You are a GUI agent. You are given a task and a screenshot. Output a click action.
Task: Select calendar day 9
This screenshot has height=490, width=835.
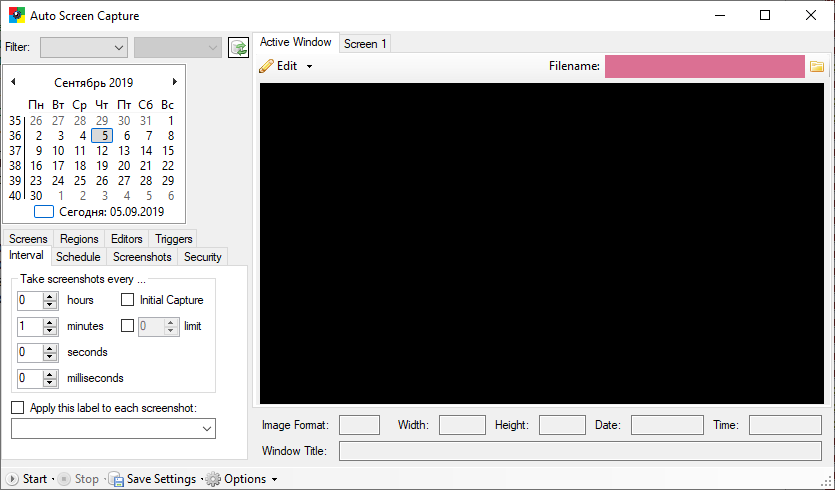[38, 151]
